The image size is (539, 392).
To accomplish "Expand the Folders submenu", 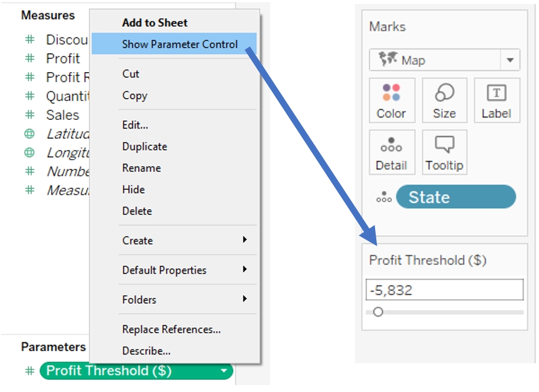I will click(245, 299).
